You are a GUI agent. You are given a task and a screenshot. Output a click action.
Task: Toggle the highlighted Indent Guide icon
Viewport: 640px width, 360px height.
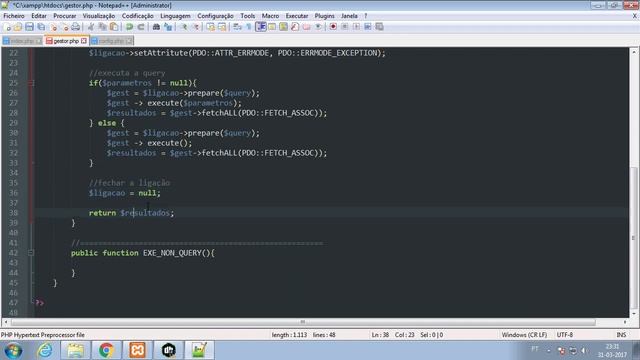(x=260, y=27)
